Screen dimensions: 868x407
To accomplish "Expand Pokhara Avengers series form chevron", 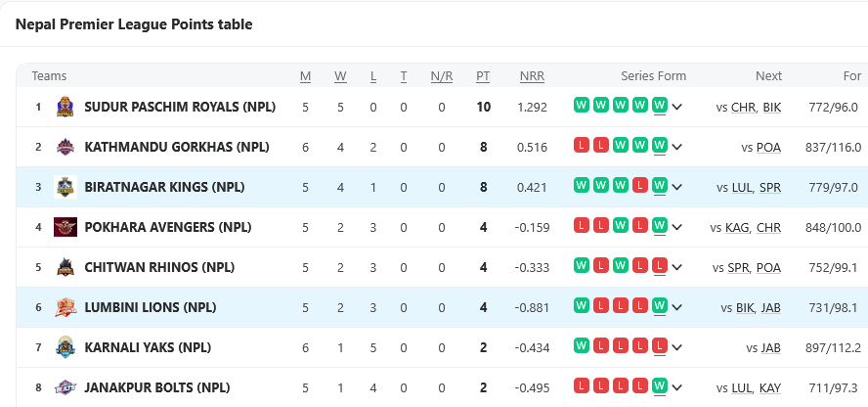I will click(676, 227).
